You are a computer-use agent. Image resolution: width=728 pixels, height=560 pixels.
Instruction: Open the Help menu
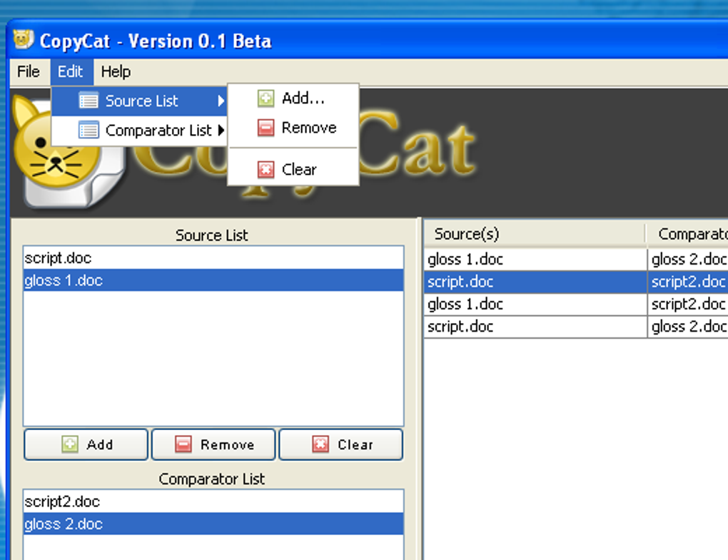point(116,71)
